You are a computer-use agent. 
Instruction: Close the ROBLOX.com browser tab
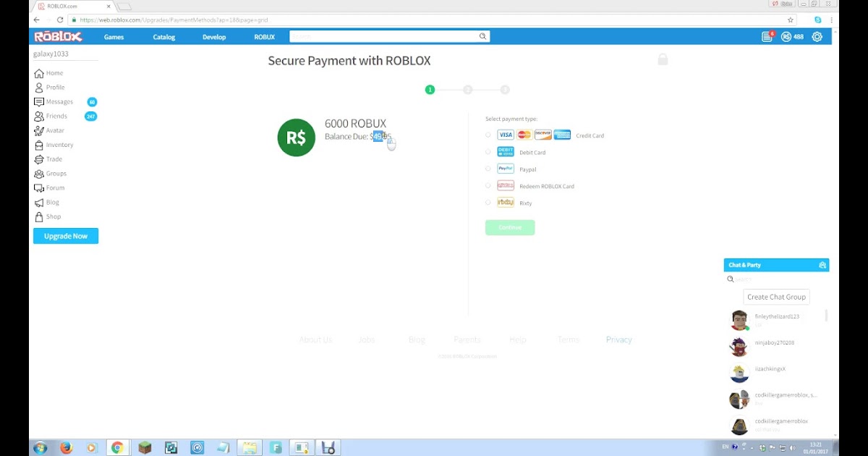[x=109, y=7]
